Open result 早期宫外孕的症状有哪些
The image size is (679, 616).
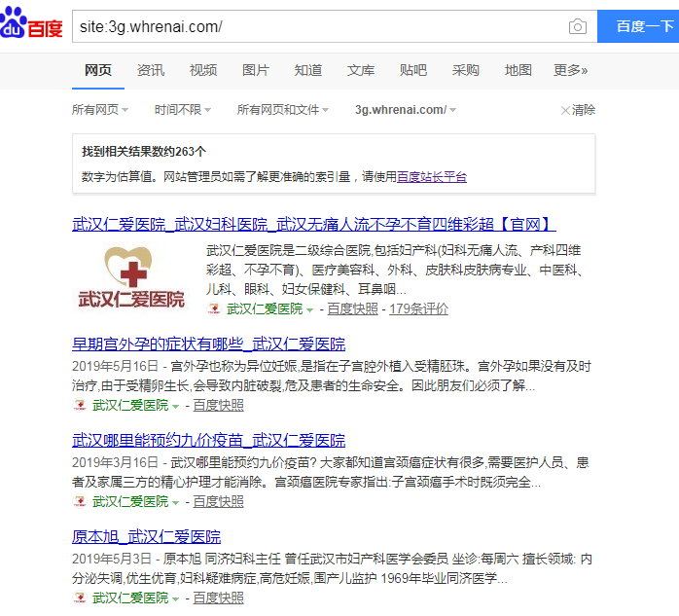tap(209, 344)
